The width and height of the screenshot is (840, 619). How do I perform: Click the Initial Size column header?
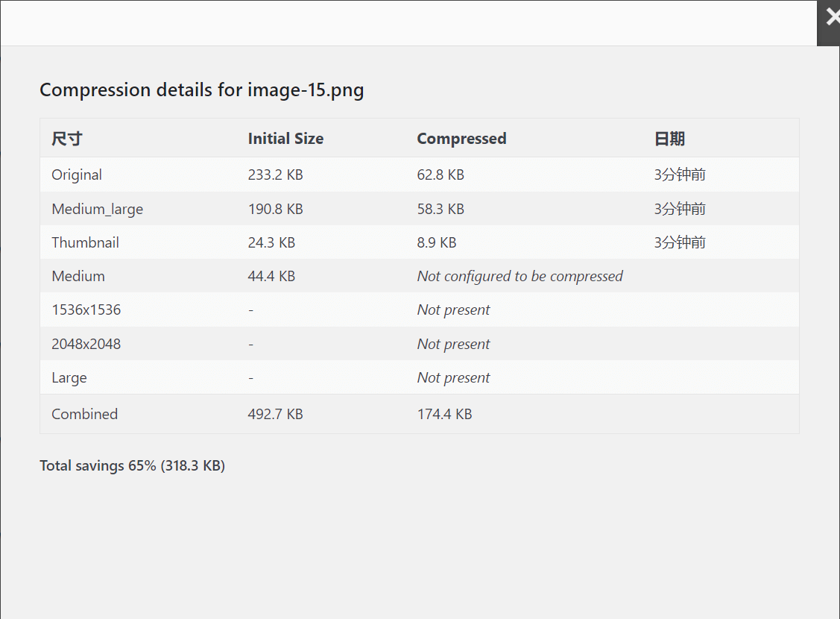(285, 139)
